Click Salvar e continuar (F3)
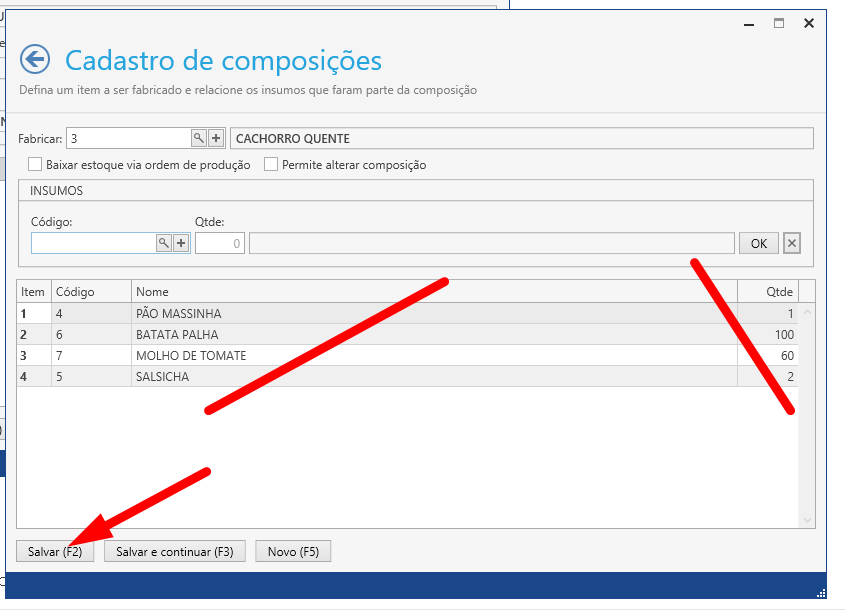This screenshot has height=612, width=845. click(175, 552)
